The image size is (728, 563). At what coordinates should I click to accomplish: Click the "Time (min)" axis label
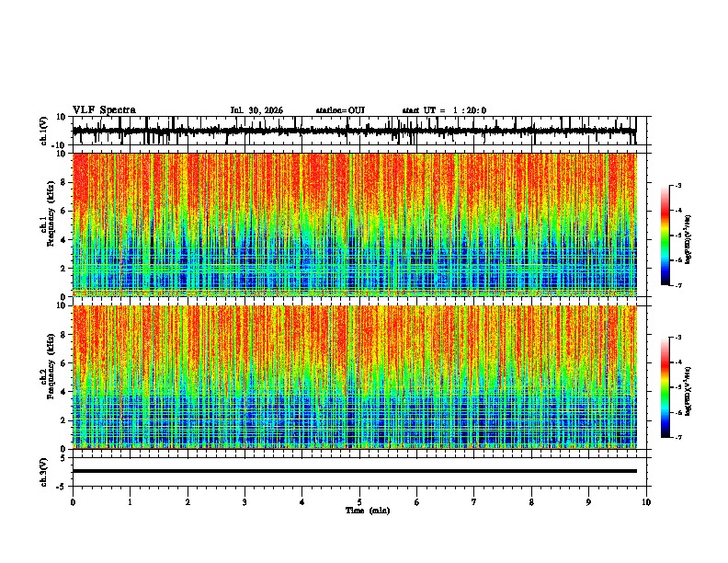pos(368,511)
